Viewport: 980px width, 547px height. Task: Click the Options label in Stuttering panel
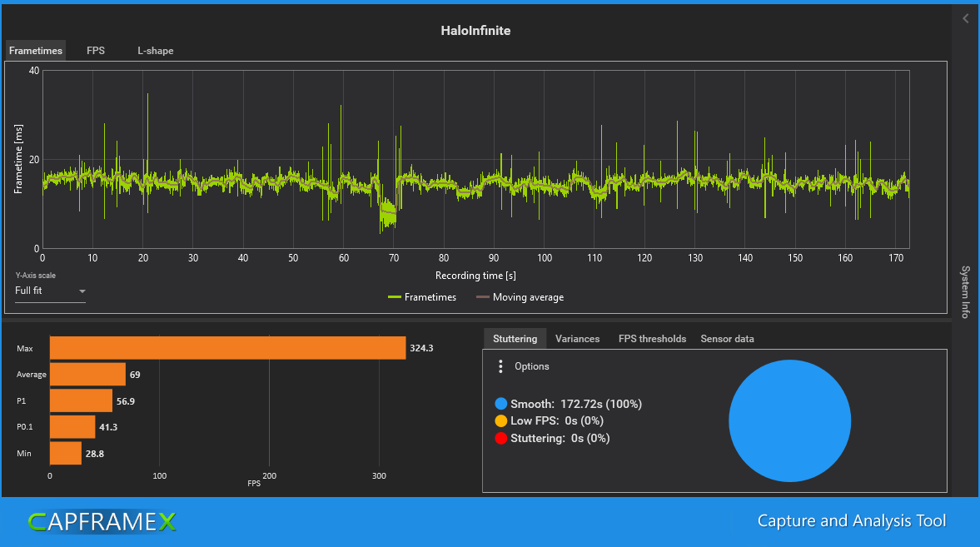point(532,366)
